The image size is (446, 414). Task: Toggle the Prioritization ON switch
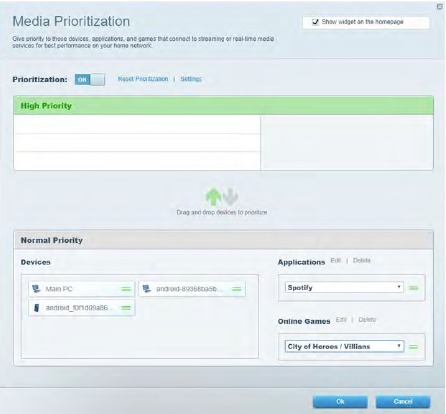click(90, 80)
